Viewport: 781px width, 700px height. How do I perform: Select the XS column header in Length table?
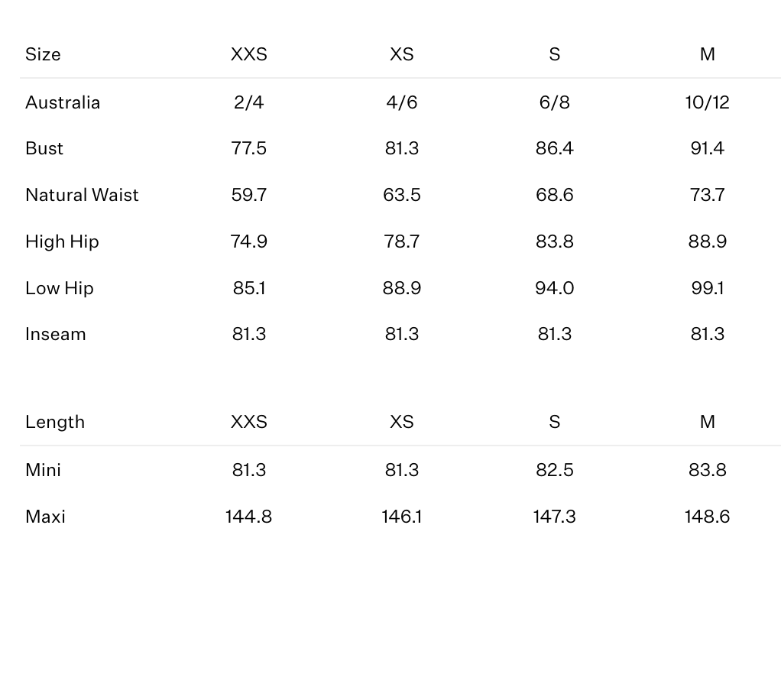click(402, 422)
